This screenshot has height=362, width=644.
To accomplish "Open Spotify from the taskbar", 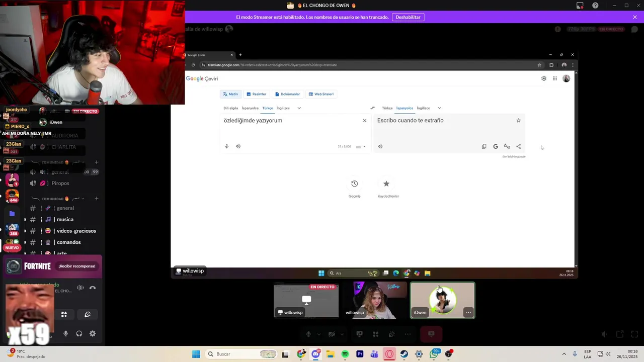I will click(345, 354).
